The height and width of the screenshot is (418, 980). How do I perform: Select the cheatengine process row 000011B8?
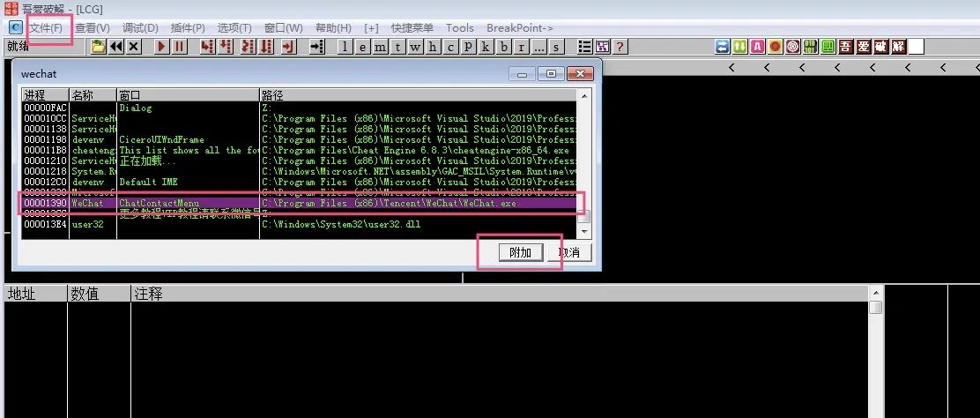pyautogui.click(x=300, y=150)
